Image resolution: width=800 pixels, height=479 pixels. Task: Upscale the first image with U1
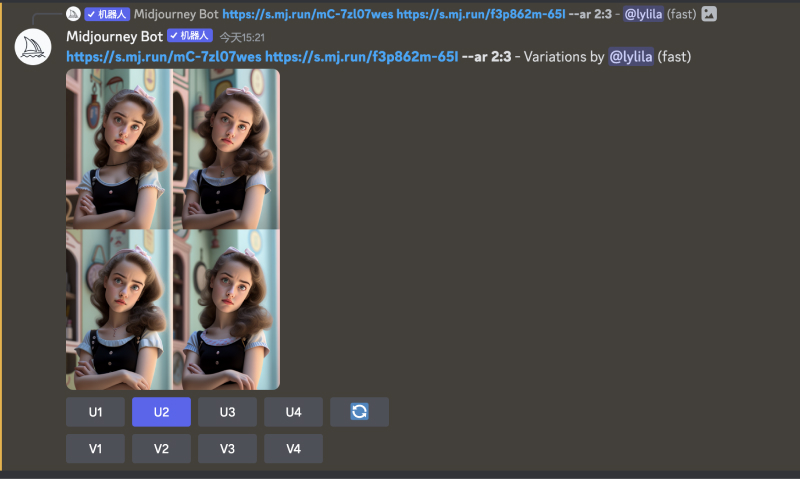(x=95, y=412)
